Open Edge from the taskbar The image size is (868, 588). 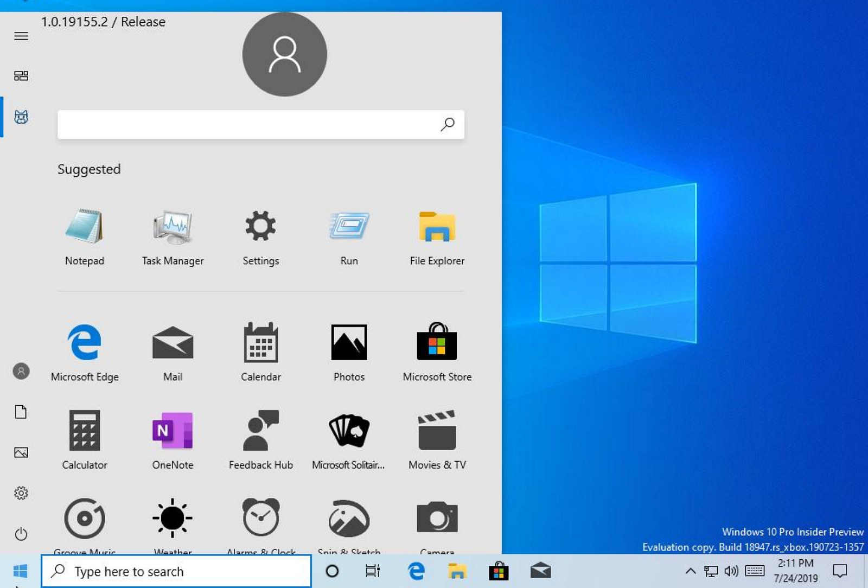[x=416, y=571]
